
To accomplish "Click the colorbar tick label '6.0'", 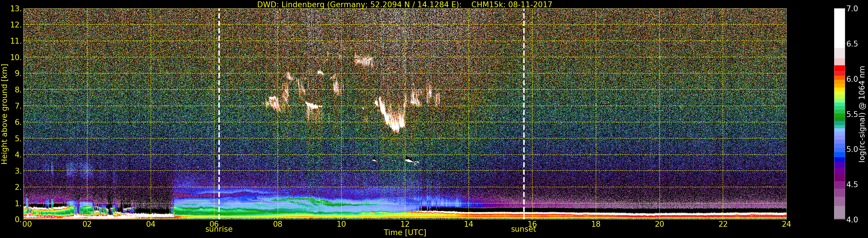I will [x=852, y=79].
